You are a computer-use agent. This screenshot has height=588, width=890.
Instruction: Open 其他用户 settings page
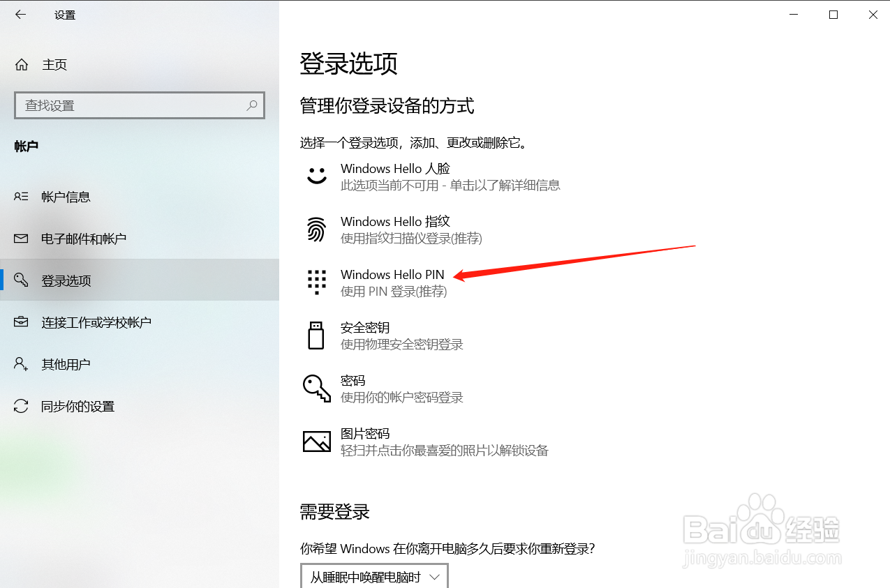140,364
